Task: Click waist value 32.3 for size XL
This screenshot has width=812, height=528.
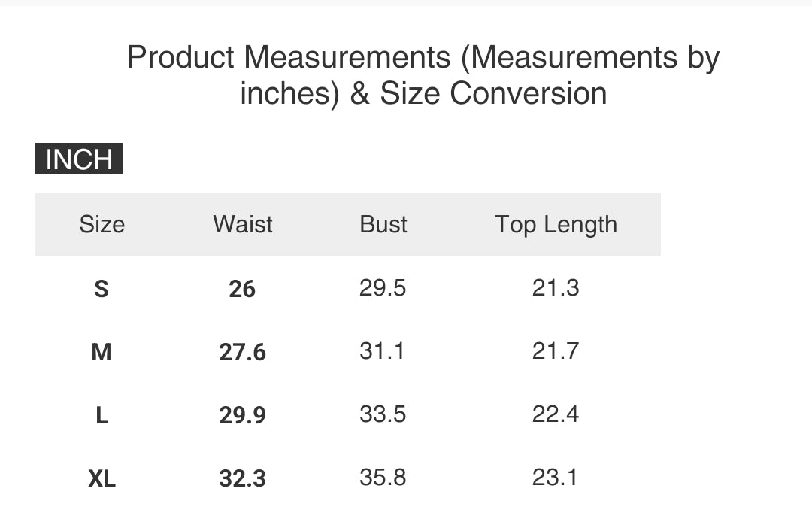Action: [x=242, y=479]
